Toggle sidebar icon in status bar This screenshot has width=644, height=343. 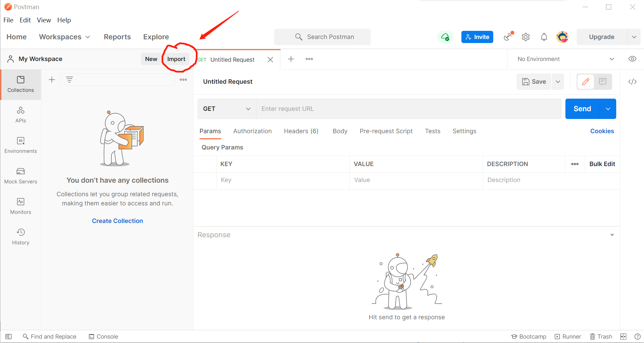[8, 337]
